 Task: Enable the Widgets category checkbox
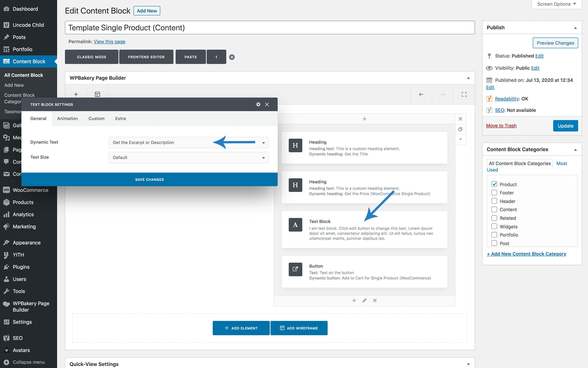click(494, 227)
